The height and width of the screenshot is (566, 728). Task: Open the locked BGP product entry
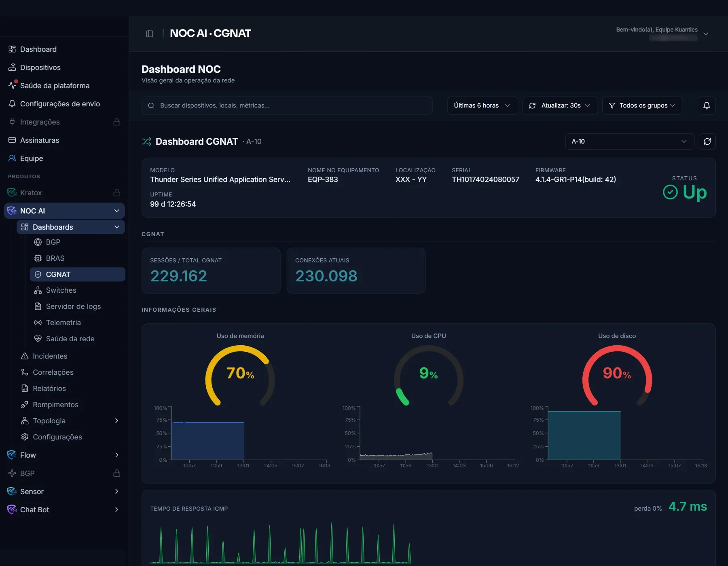click(x=64, y=473)
